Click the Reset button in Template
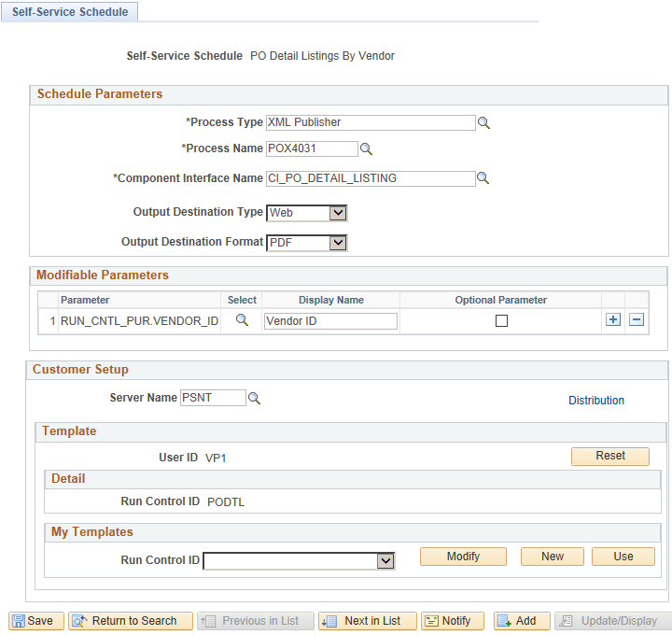This screenshot has width=672, height=635. 610,456
